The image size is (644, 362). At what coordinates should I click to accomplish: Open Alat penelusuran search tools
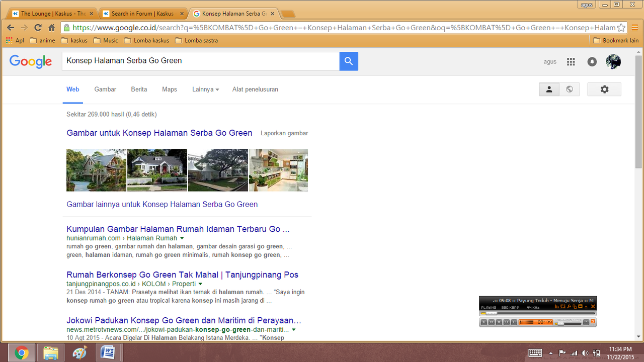255,89
